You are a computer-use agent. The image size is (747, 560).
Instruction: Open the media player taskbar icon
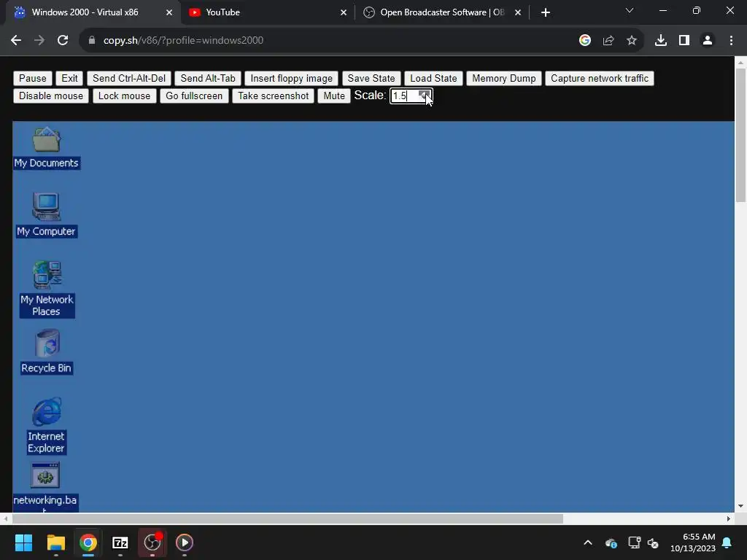(x=185, y=542)
